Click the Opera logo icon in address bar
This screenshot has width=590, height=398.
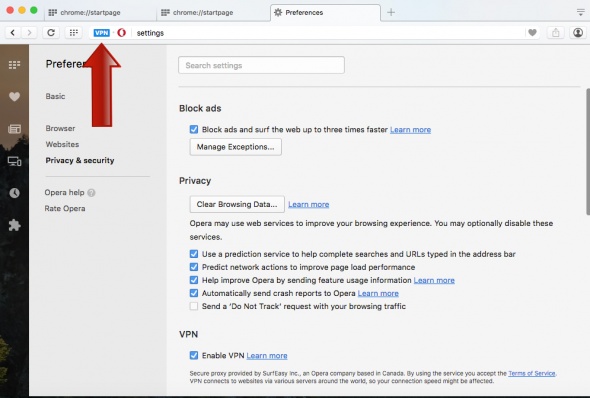pyautogui.click(x=121, y=33)
